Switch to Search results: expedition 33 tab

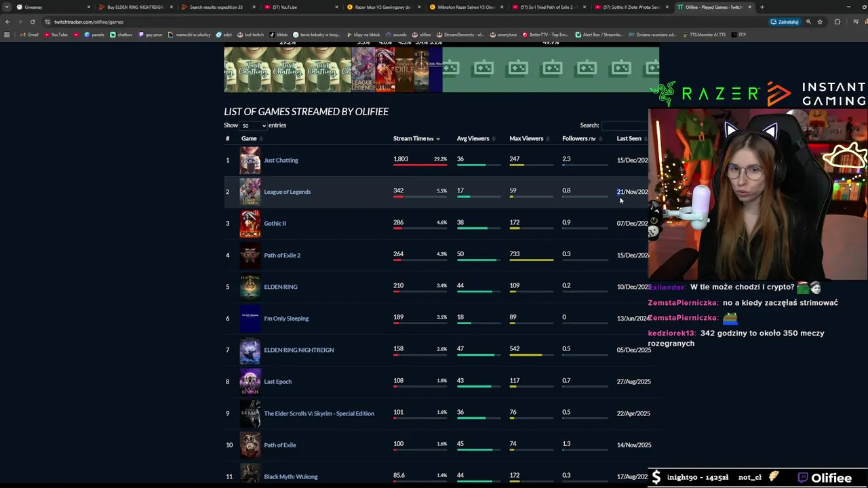(x=218, y=7)
